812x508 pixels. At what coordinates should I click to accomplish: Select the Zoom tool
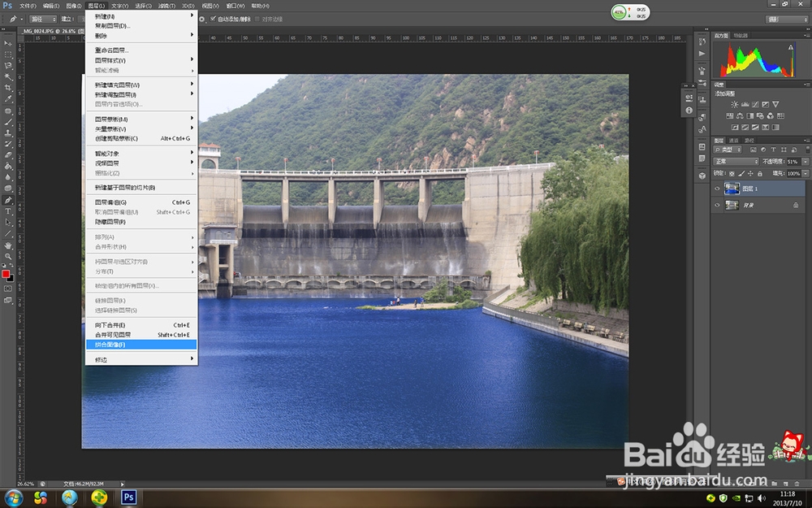coord(8,255)
